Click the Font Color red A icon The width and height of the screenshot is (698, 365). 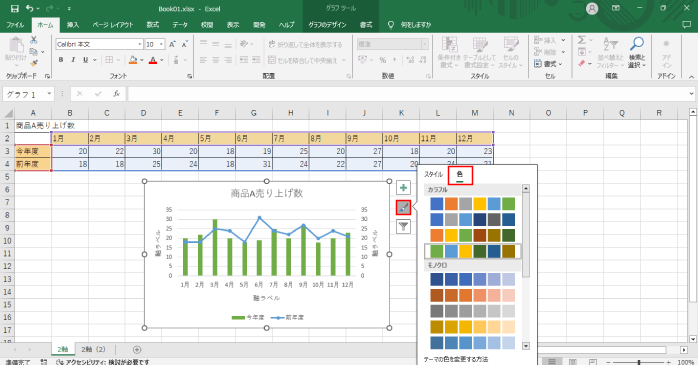point(153,60)
